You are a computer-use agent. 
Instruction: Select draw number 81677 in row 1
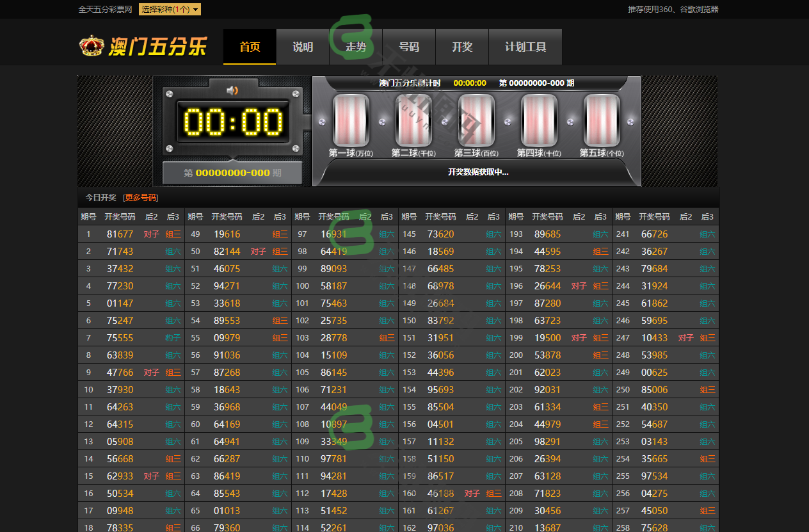pyautogui.click(x=120, y=234)
